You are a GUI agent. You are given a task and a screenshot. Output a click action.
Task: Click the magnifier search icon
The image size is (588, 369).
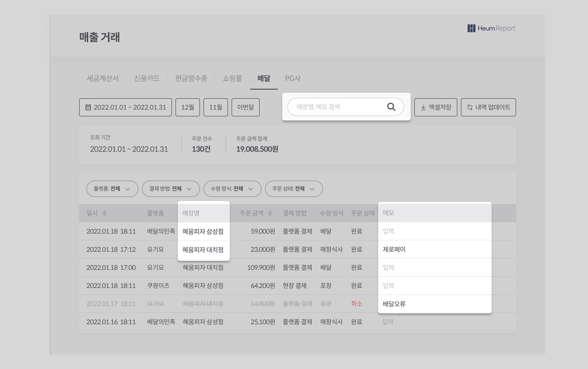pos(391,107)
